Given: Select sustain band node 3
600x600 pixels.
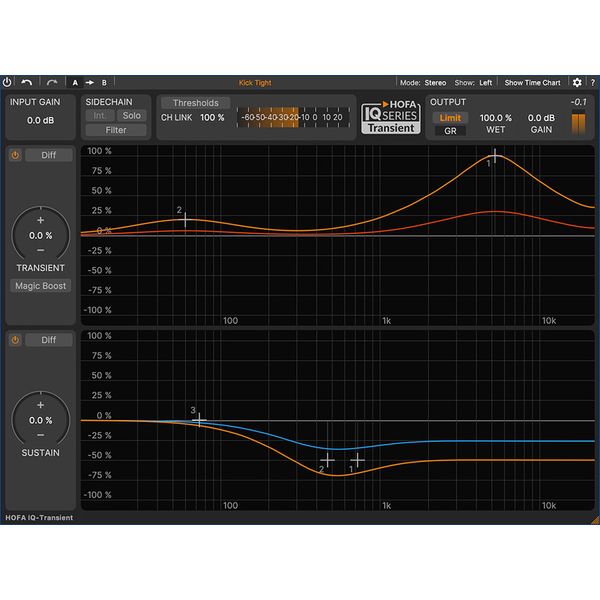Looking at the screenshot, I should pyautogui.click(x=199, y=420).
